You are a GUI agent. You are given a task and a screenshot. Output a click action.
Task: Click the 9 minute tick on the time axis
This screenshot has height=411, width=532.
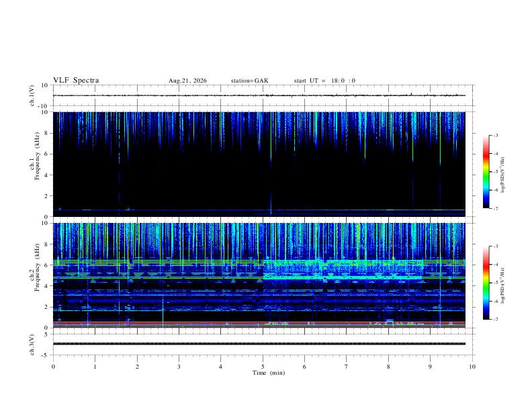point(430,367)
